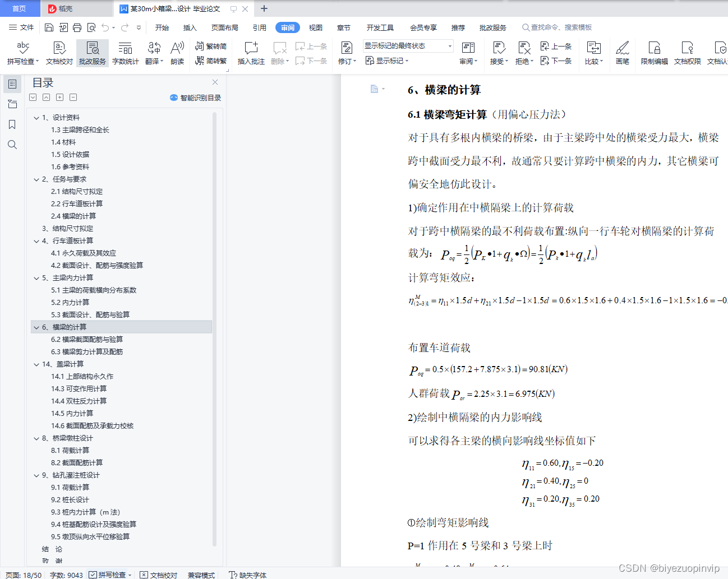Collapse the '14、盖梁计算' outline node

[x=36, y=364]
